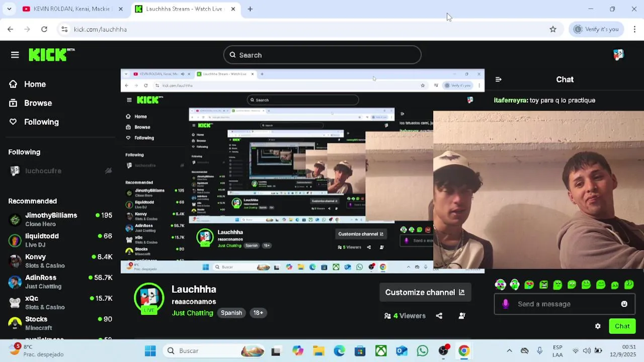The height and width of the screenshot is (362, 644).
Task: Click the green Chat send button
Action: coord(622,326)
